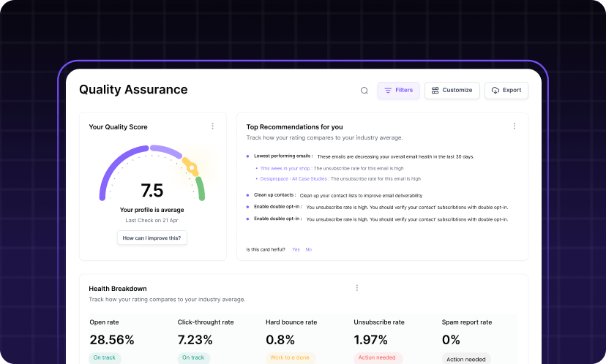Click the filter lines icon in Filters
Image resolution: width=606 pixels, height=364 pixels.
click(388, 91)
